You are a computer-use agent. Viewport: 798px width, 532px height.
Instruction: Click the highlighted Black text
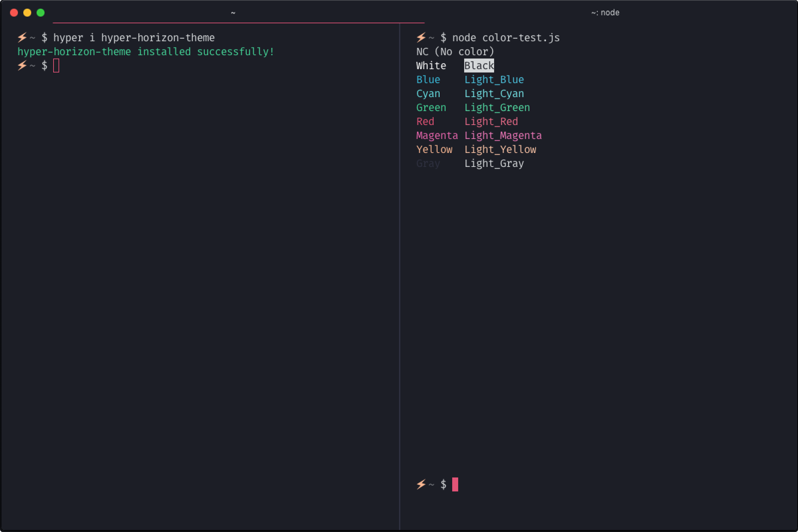(479, 66)
